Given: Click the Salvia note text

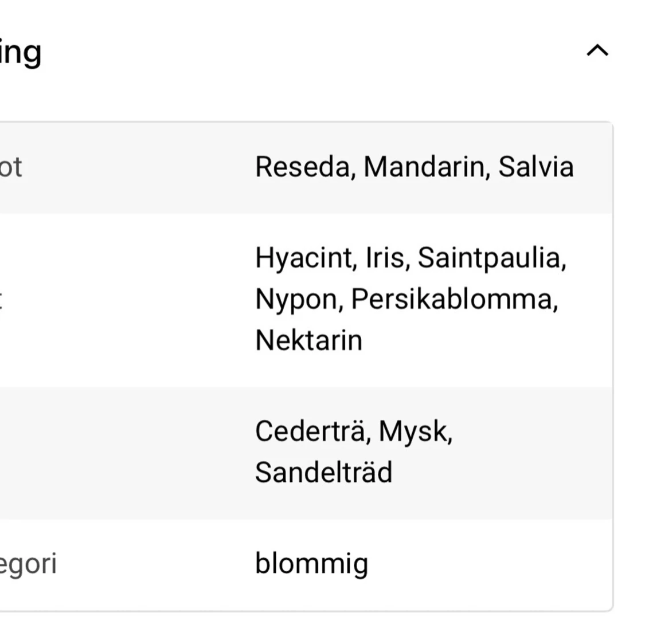Looking at the screenshot, I should 535,167.
